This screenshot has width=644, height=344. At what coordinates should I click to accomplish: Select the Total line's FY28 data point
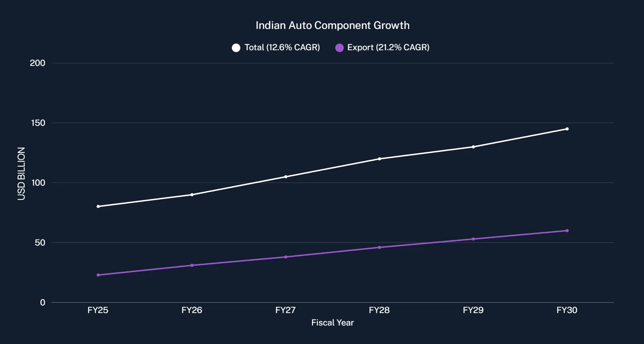(x=379, y=159)
